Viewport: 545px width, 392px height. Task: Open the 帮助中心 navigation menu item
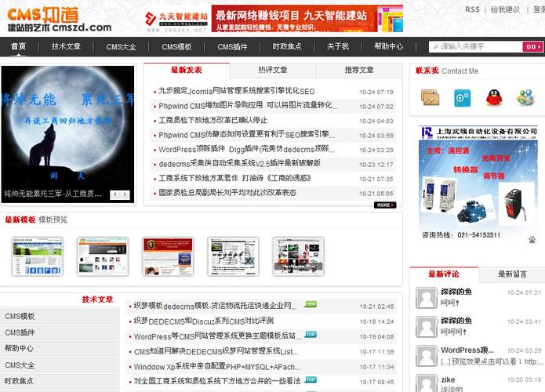(389, 47)
